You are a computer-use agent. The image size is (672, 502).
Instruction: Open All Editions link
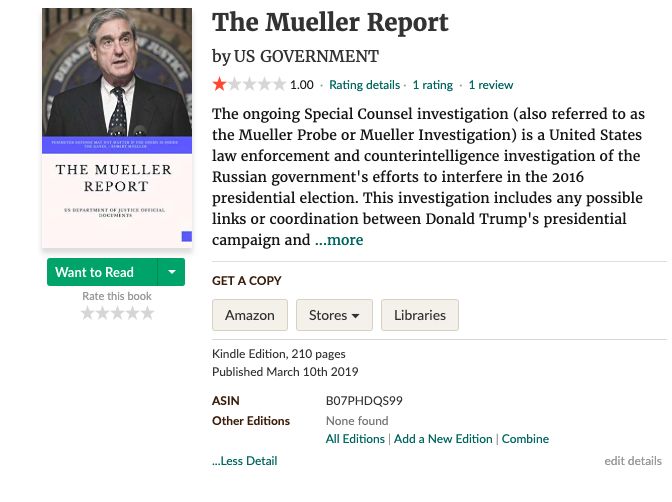click(355, 439)
